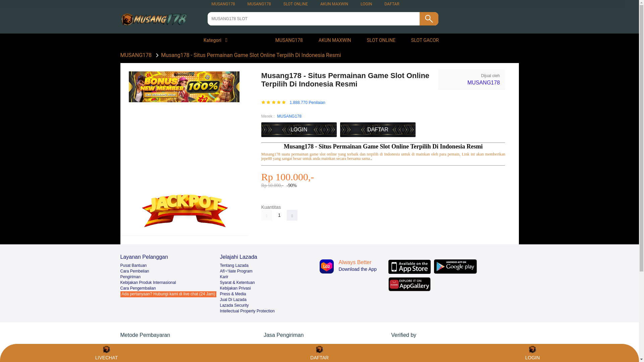Image resolution: width=644 pixels, height=362 pixels.
Task: Click the second MUSANG178 link in top bar
Action: [259, 4]
